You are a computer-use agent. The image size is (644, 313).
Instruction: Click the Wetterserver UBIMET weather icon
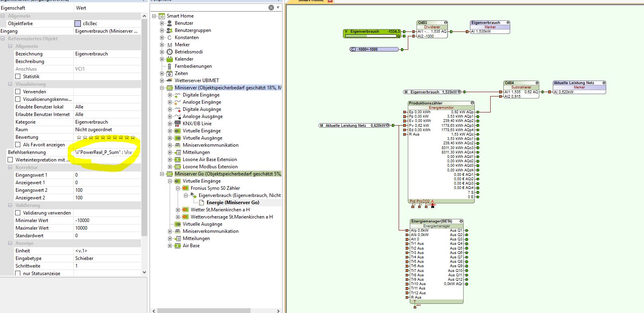point(170,81)
